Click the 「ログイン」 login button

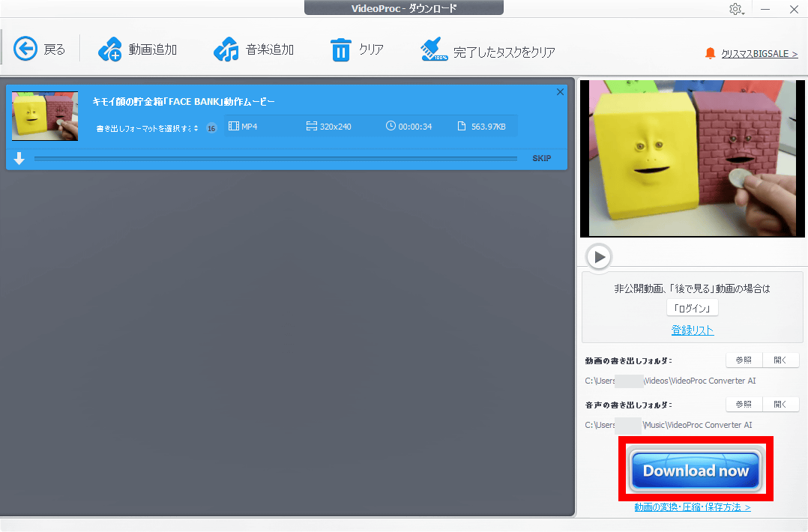692,308
